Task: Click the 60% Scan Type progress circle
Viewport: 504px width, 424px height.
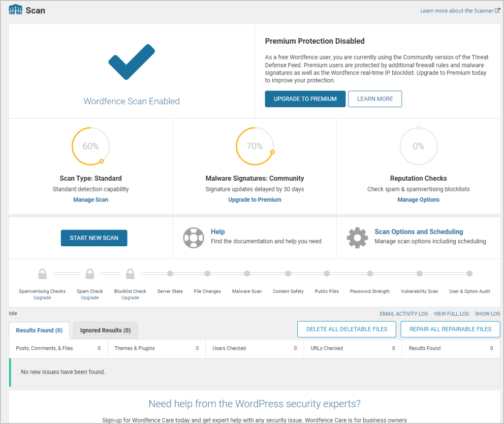Action: click(x=91, y=146)
